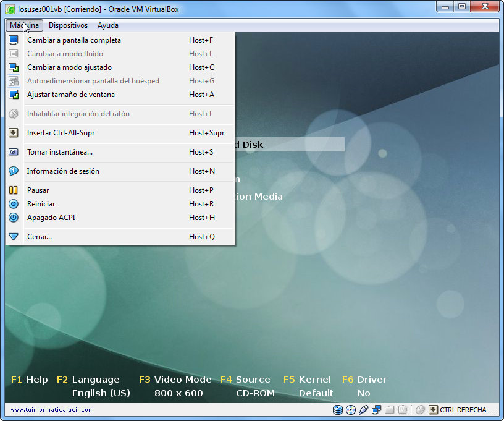Click the modo fluído icon

tap(14, 54)
